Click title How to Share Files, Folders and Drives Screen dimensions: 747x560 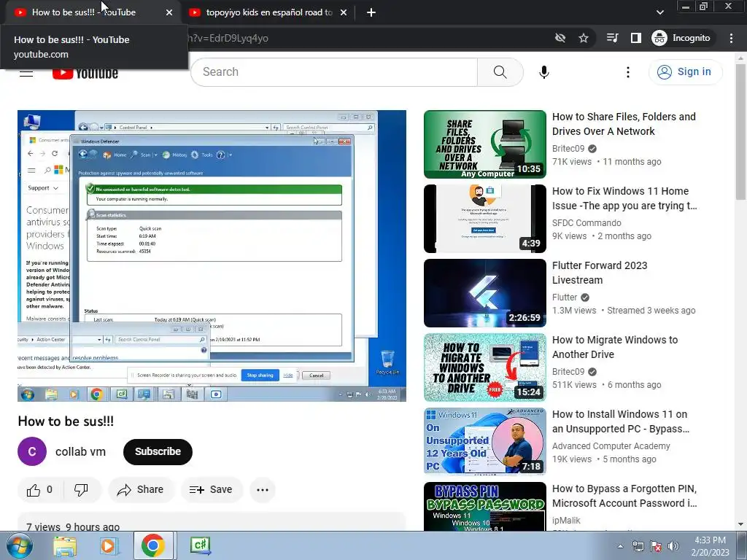click(624, 124)
